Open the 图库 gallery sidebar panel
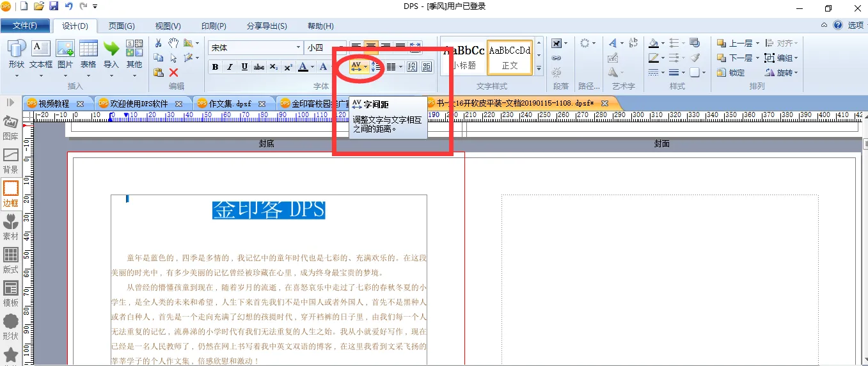This screenshot has width=868, height=366. [10, 127]
